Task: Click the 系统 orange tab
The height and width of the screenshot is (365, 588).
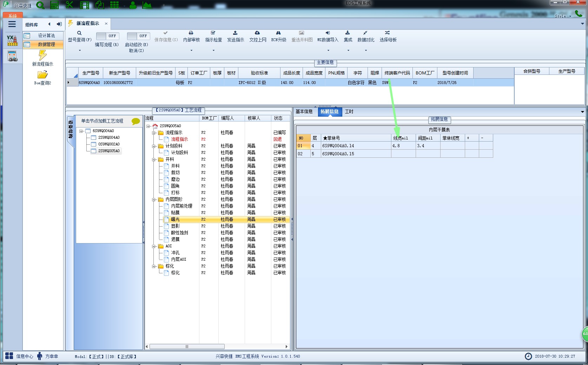Action: coord(13,15)
